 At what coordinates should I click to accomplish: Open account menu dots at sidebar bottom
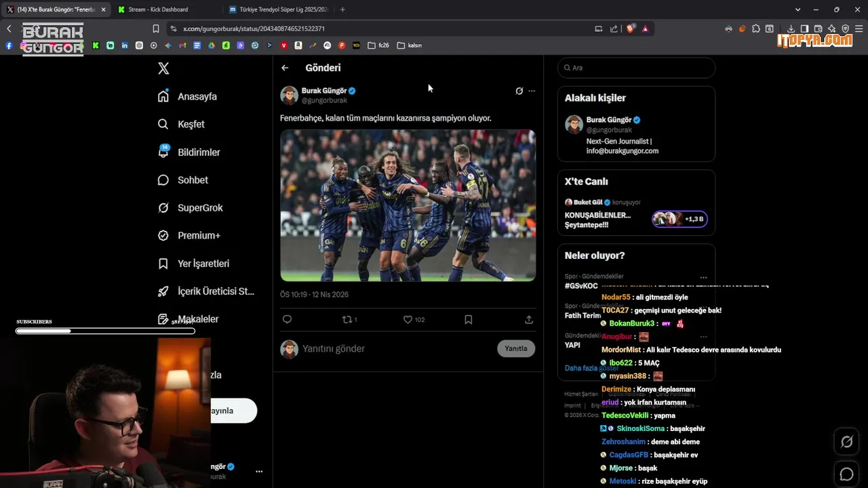[x=258, y=471]
